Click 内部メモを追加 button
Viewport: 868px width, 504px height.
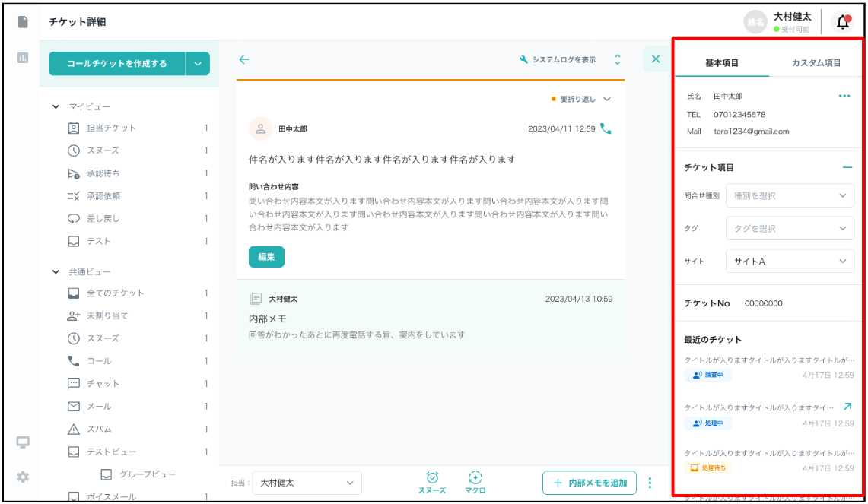click(x=590, y=483)
